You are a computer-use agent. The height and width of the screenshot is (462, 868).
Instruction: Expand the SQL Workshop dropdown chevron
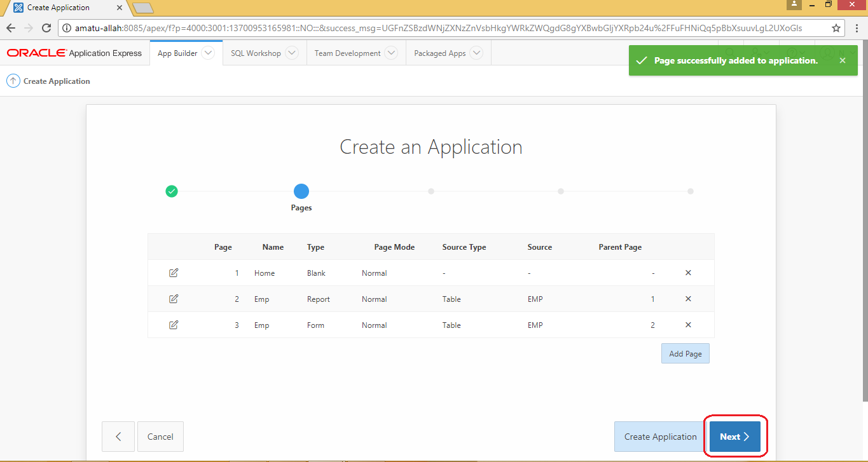tap(292, 53)
